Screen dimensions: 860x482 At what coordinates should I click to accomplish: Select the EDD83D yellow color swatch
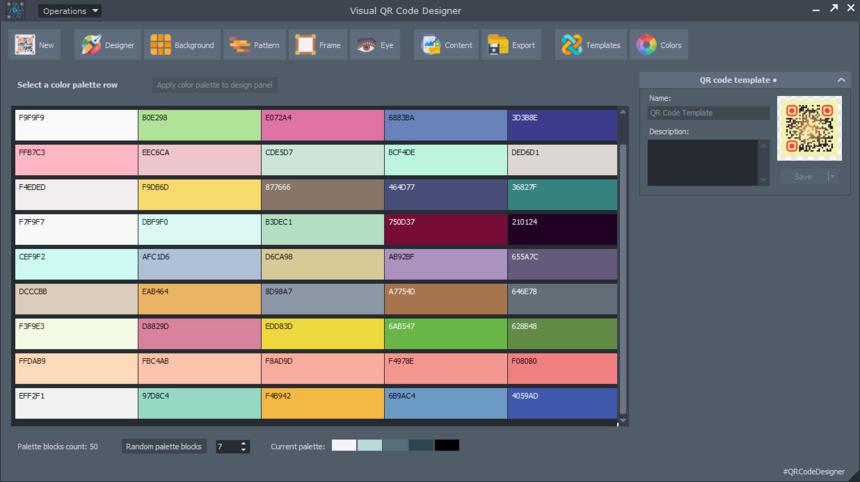pos(322,333)
